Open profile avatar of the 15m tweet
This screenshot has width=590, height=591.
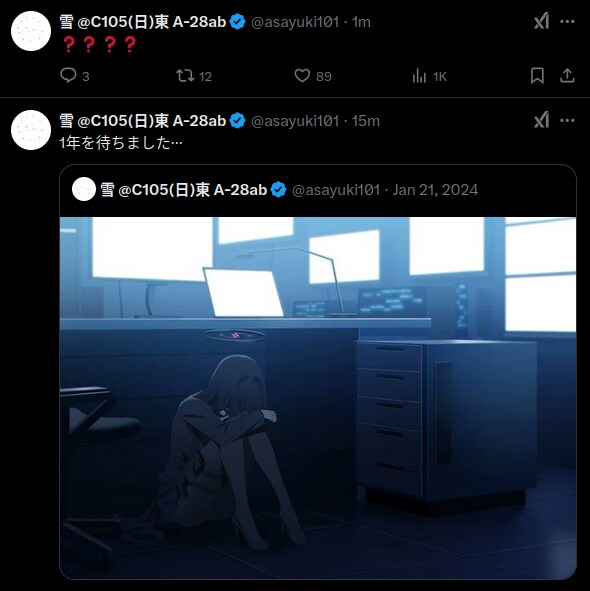(31, 130)
